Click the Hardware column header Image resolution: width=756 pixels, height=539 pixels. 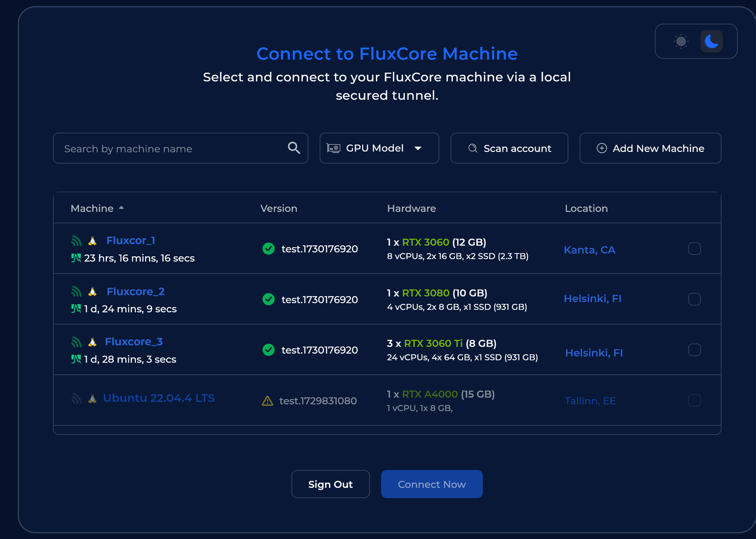coord(411,209)
